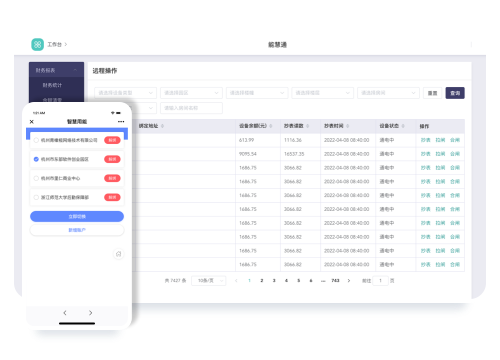Sort by 抄表时间 column sort icon
This screenshot has height=360, width=500.
[x=347, y=126]
